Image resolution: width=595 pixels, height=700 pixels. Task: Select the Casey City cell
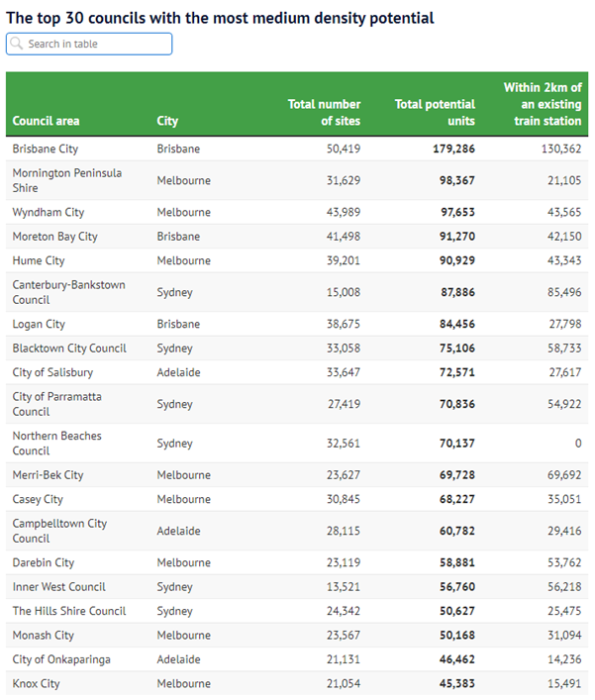38,499
